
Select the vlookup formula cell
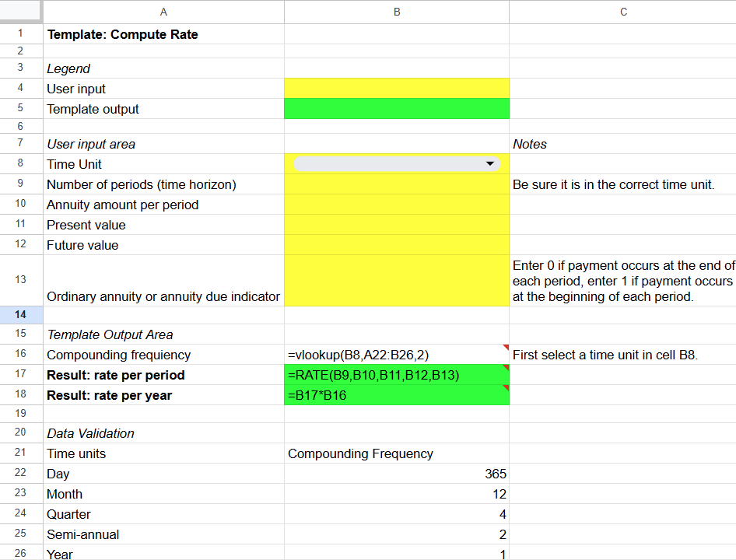[x=397, y=355]
